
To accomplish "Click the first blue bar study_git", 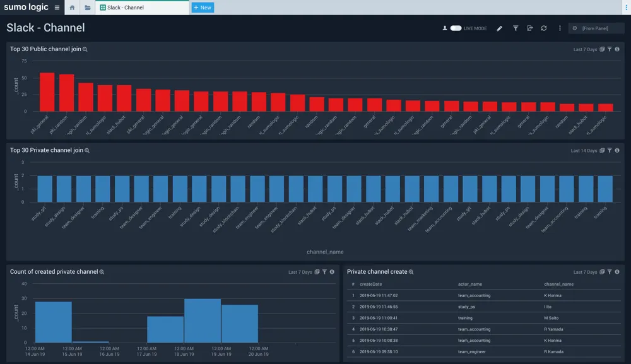I will pos(45,189).
